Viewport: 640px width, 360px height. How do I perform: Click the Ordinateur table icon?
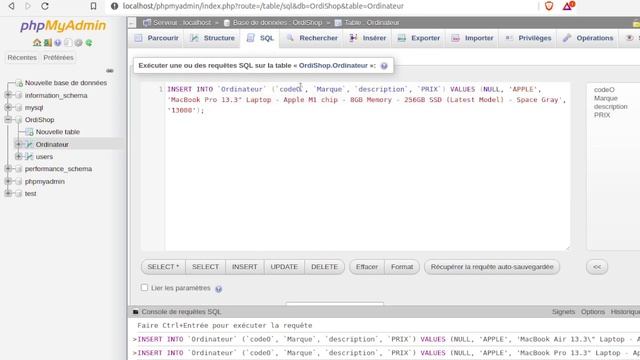[x=29, y=144]
